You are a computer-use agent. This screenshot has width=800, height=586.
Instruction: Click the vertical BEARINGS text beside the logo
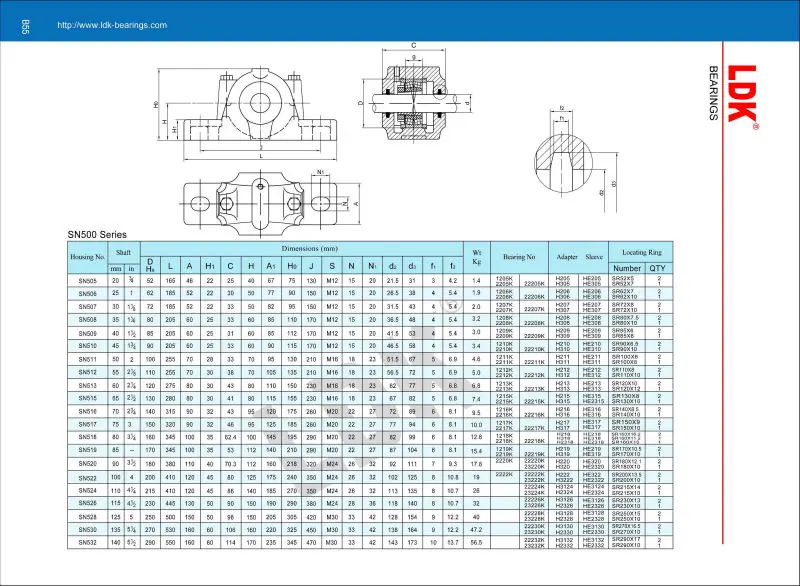pos(713,93)
